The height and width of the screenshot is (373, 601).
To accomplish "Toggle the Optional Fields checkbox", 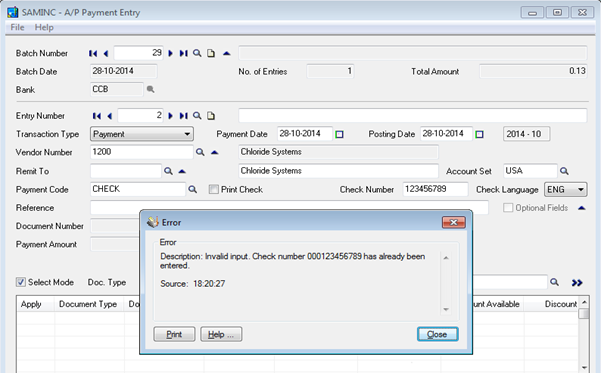I will click(508, 208).
